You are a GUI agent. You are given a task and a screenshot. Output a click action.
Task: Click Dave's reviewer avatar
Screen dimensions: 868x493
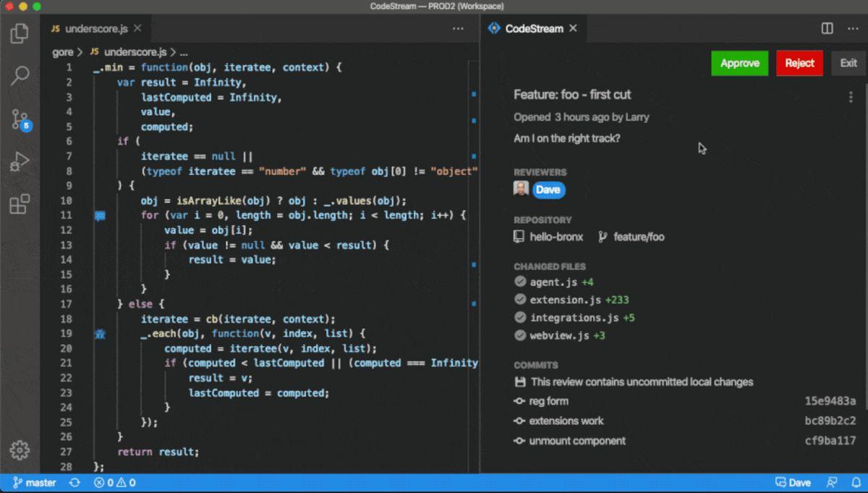click(521, 189)
